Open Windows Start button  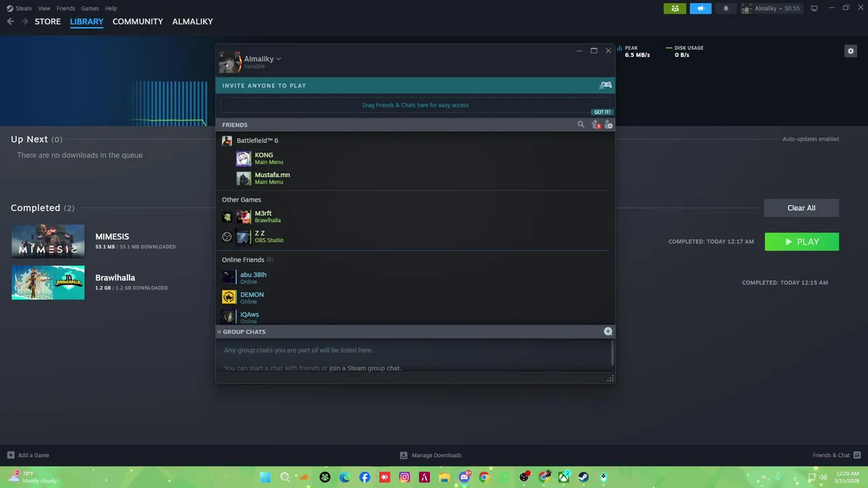click(265, 477)
